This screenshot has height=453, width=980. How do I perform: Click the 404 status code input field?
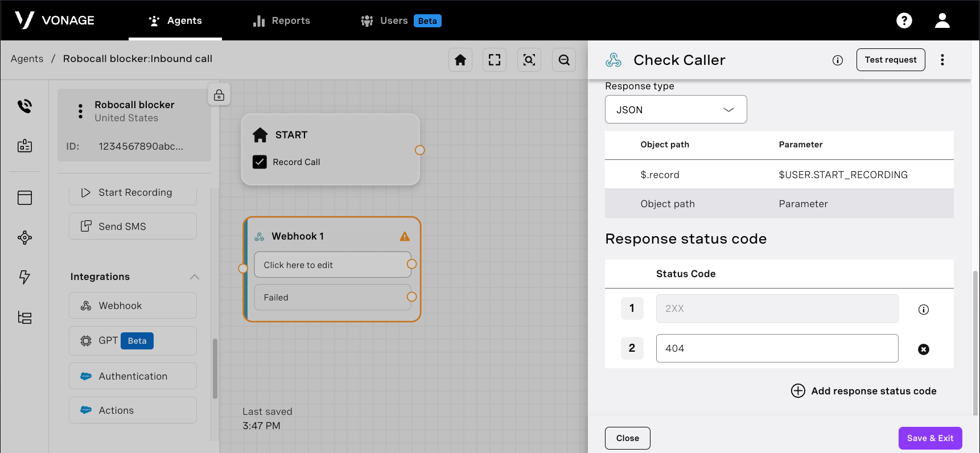[x=777, y=348]
